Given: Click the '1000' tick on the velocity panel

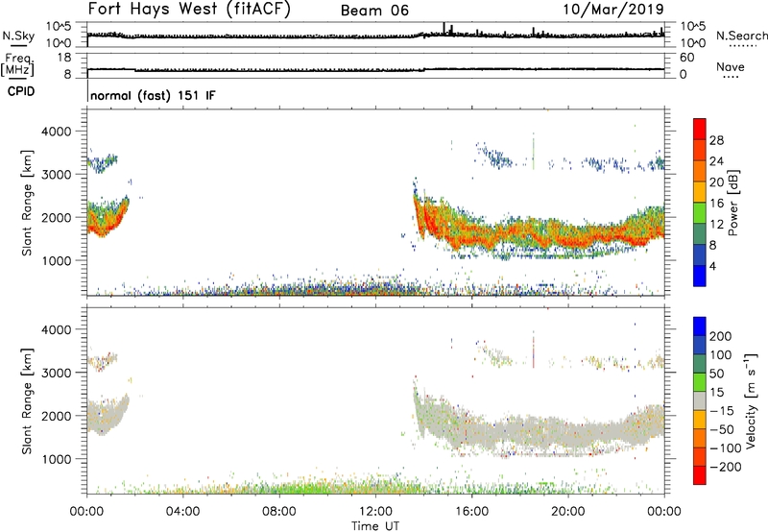Looking at the screenshot, I should [56, 459].
